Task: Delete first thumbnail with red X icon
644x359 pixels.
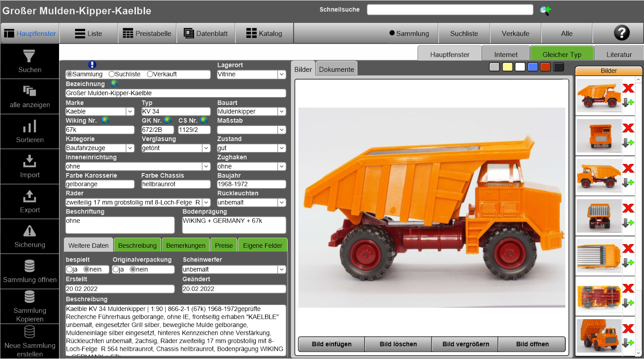Action: pyautogui.click(x=628, y=88)
